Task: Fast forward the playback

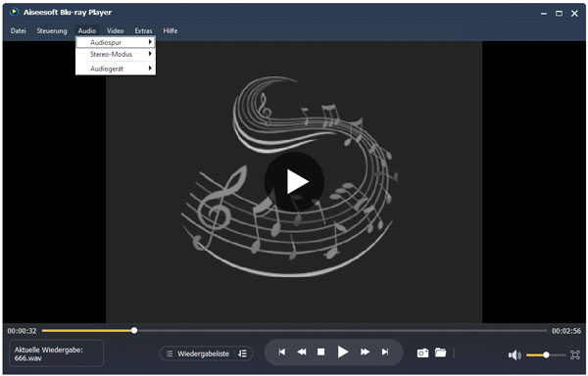Action: (365, 352)
